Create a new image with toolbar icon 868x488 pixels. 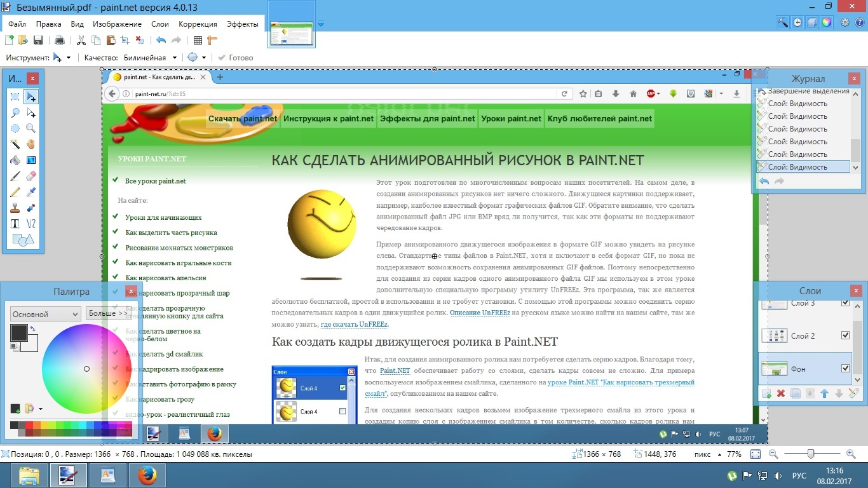tap(9, 41)
